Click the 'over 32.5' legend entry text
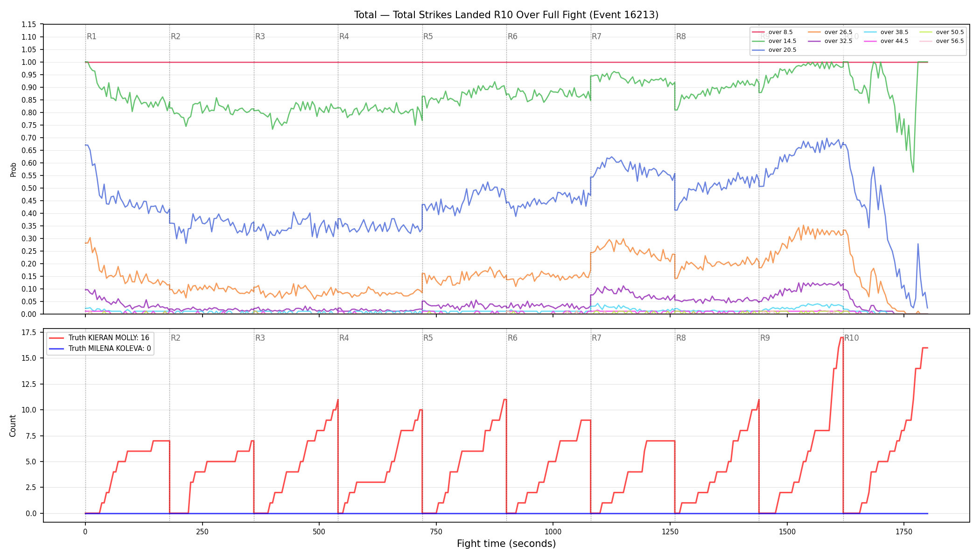The width and height of the screenshot is (980, 560). [838, 41]
